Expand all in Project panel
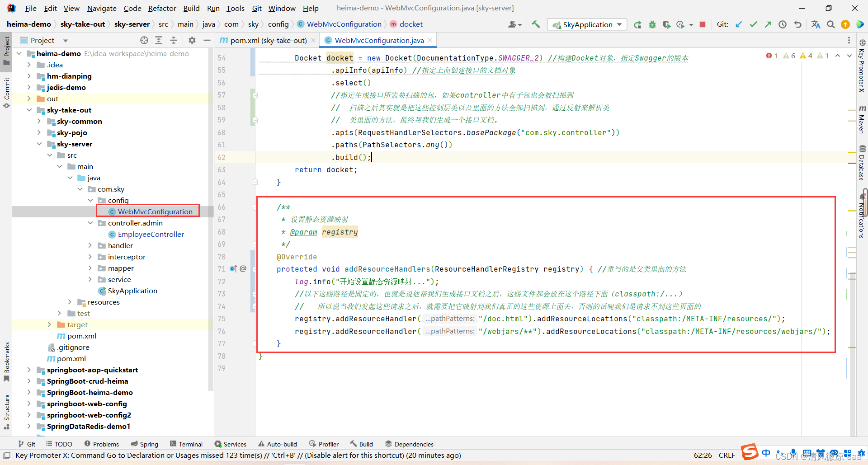Viewport: 868px width, 465px height. click(x=159, y=40)
